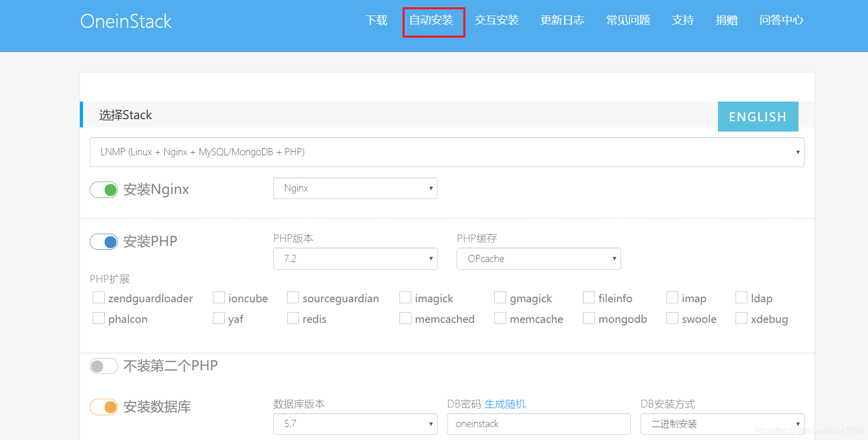Click the PHP扩展 label
Image resolution: width=868 pixels, height=440 pixels.
click(x=110, y=279)
